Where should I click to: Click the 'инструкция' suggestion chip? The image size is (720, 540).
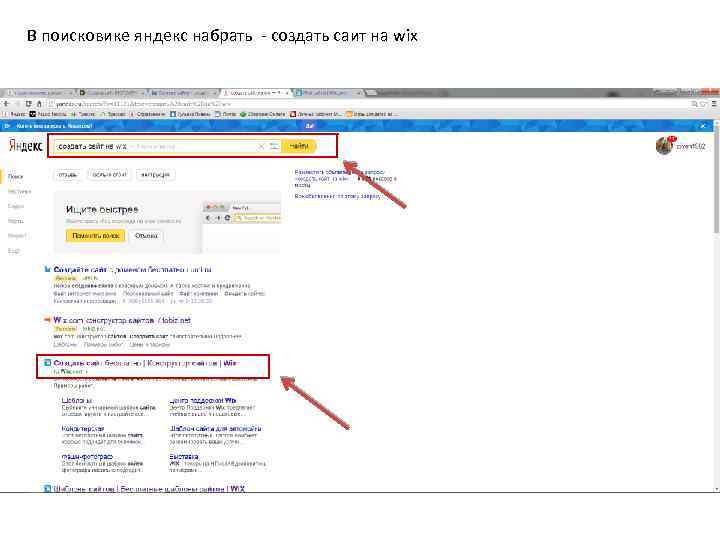(x=156, y=174)
